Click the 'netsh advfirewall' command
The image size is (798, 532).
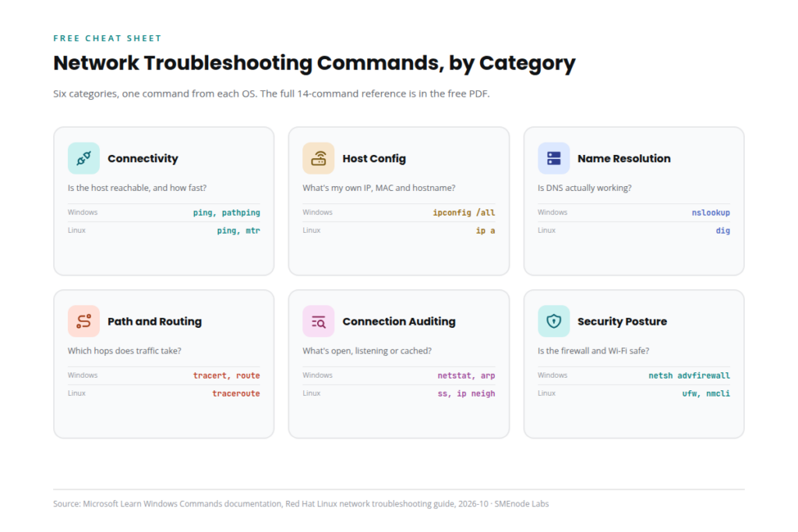(x=689, y=375)
